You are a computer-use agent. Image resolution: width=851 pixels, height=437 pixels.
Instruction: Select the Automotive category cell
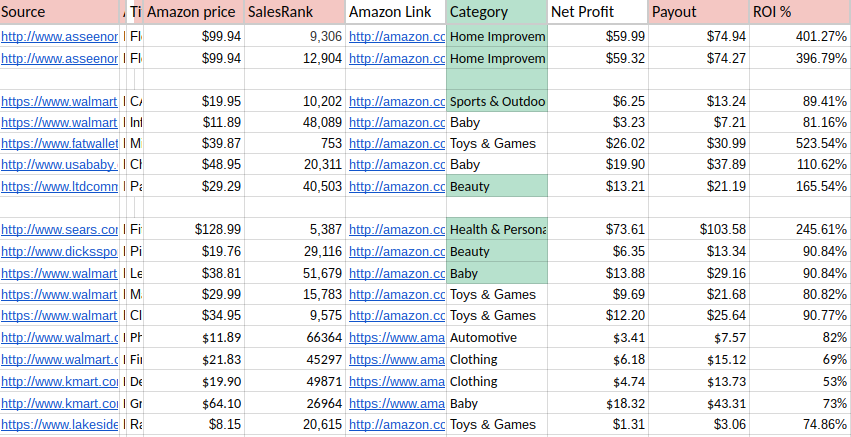click(497, 338)
